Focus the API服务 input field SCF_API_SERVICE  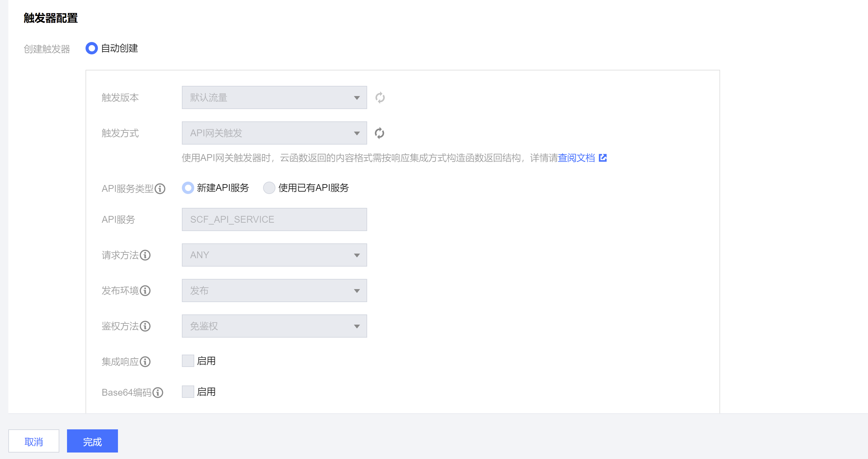click(x=274, y=220)
